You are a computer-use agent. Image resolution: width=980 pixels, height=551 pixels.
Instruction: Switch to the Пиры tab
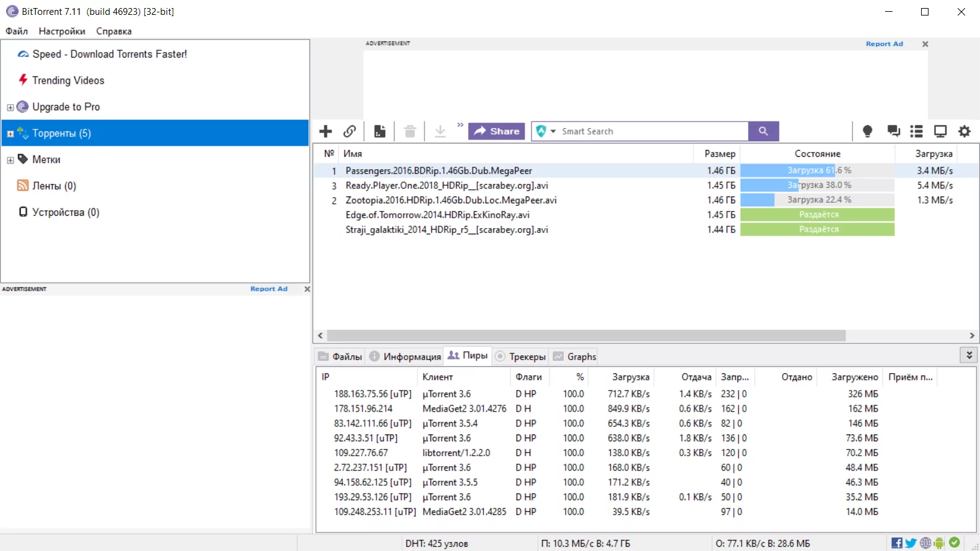(x=467, y=356)
